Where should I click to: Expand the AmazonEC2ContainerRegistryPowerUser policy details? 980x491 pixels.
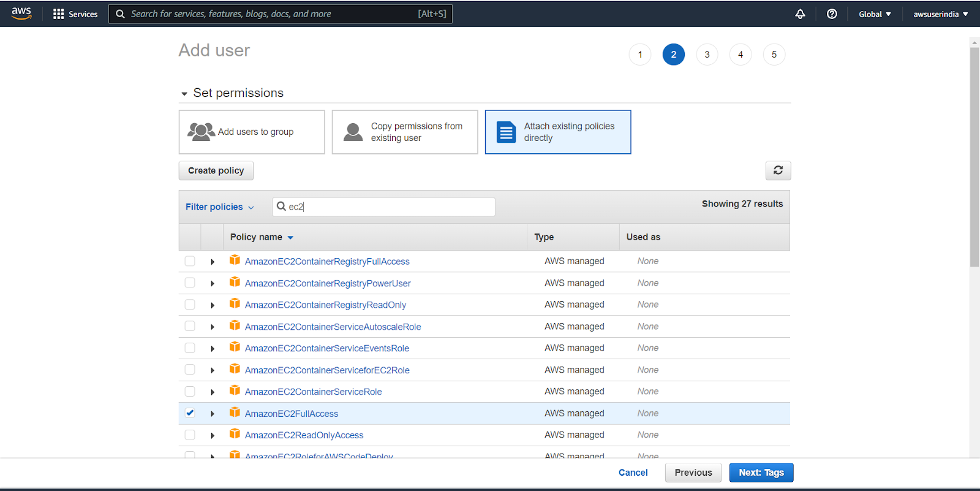(213, 283)
